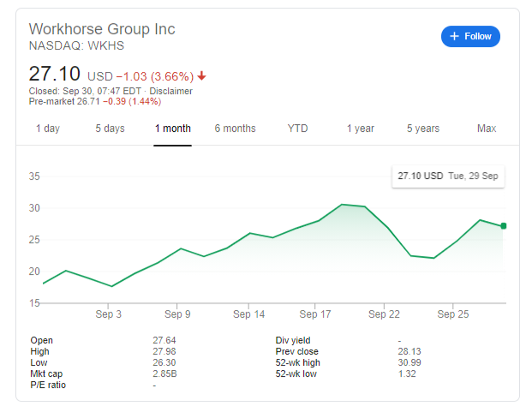Switch to the 6 months tab
Screen dimensions: 532x412
235,128
